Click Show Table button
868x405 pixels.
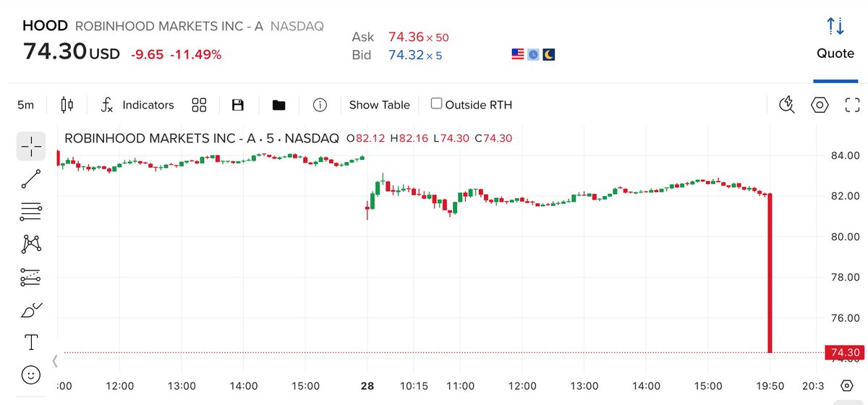[379, 105]
